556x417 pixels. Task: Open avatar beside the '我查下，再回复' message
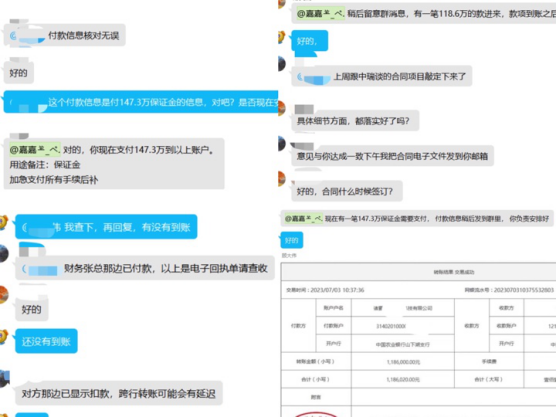(4, 222)
